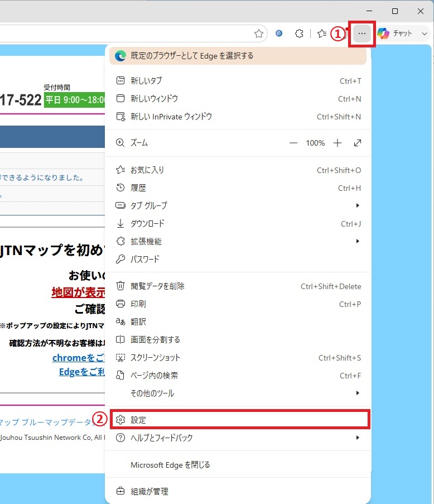
Task: Open ダウンロード downloads menu item
Action: (x=238, y=224)
